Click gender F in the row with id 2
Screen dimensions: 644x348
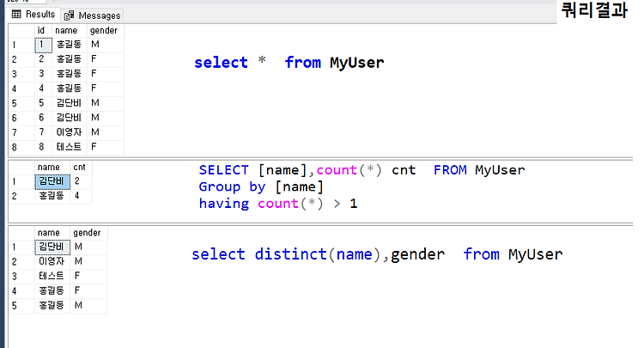106,59
